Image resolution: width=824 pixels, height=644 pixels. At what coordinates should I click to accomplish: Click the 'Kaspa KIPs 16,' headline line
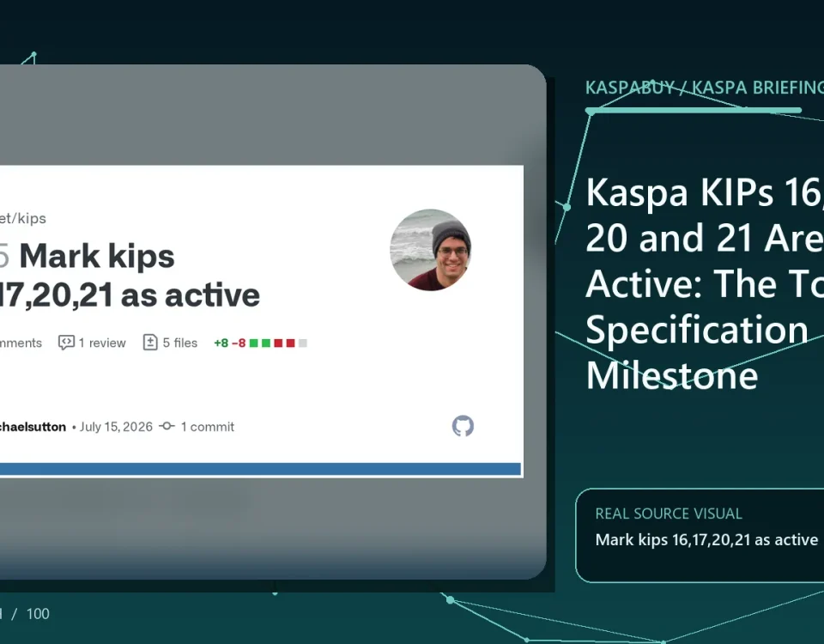click(x=705, y=193)
